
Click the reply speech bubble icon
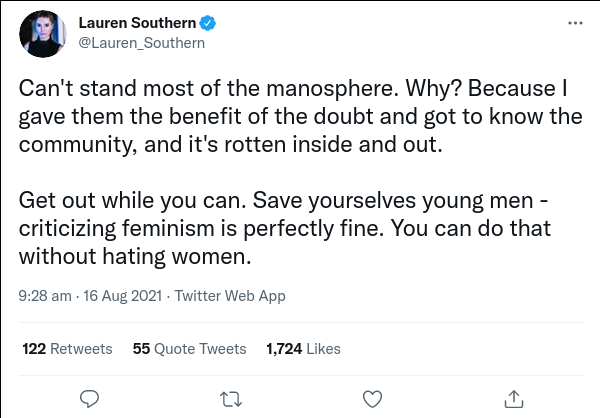tap(88, 397)
